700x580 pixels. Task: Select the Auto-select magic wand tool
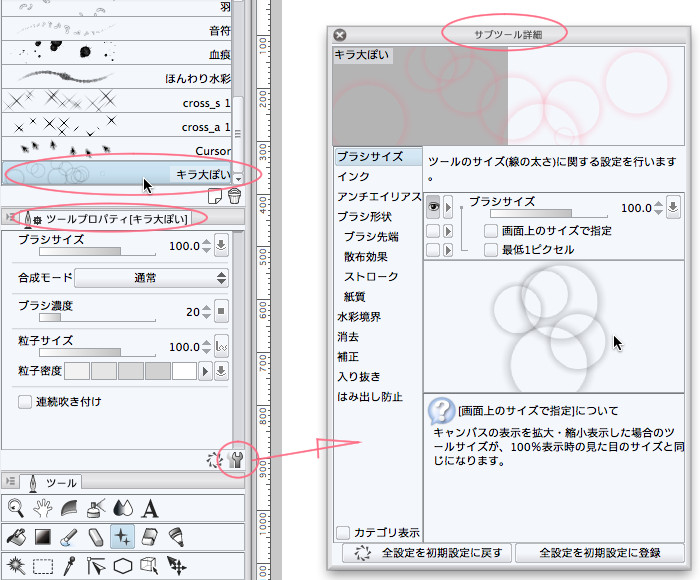point(16,566)
